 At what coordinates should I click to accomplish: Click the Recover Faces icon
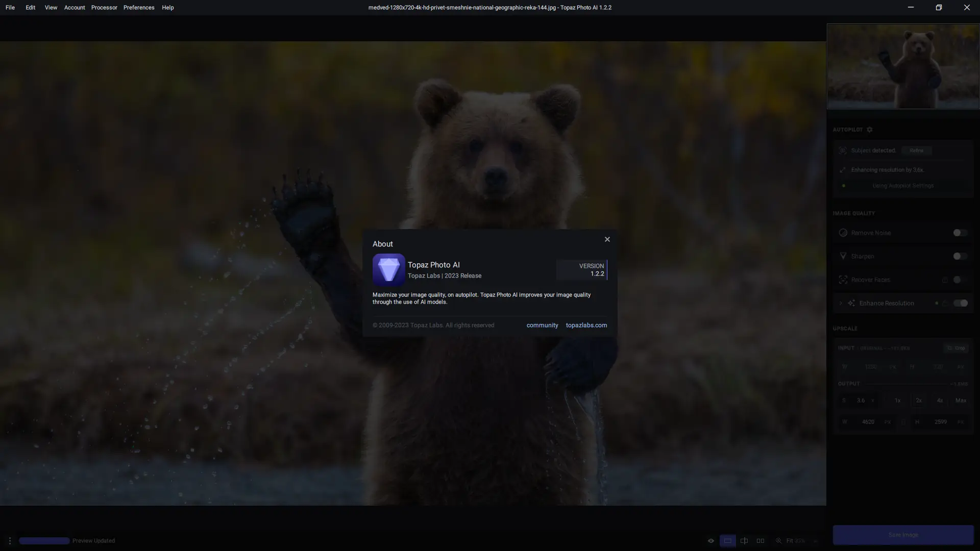pyautogui.click(x=843, y=280)
